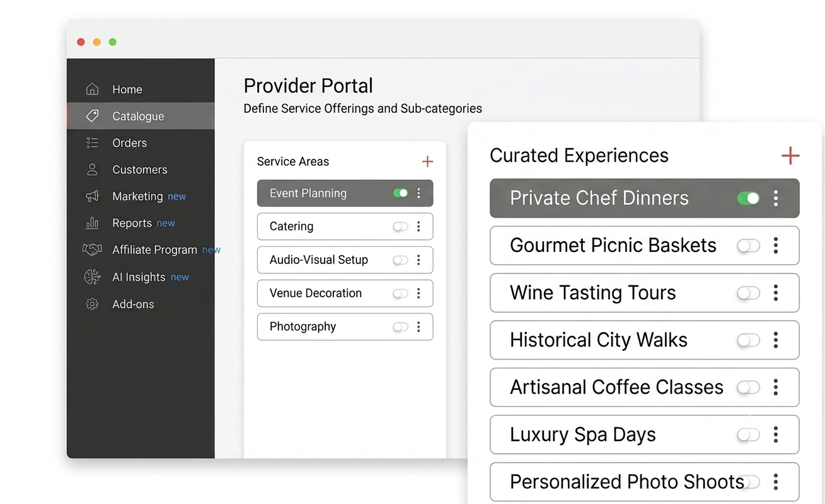Open the Catalogue sidebar item

141,116
